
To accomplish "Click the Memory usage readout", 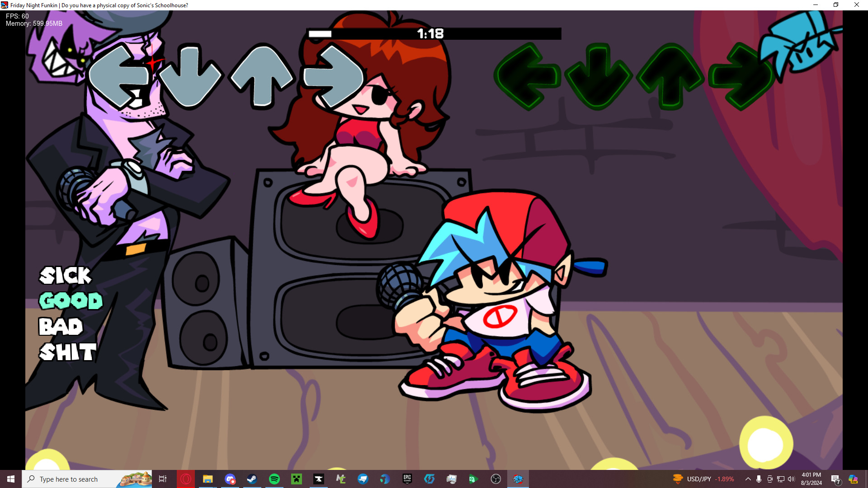I will (34, 23).
